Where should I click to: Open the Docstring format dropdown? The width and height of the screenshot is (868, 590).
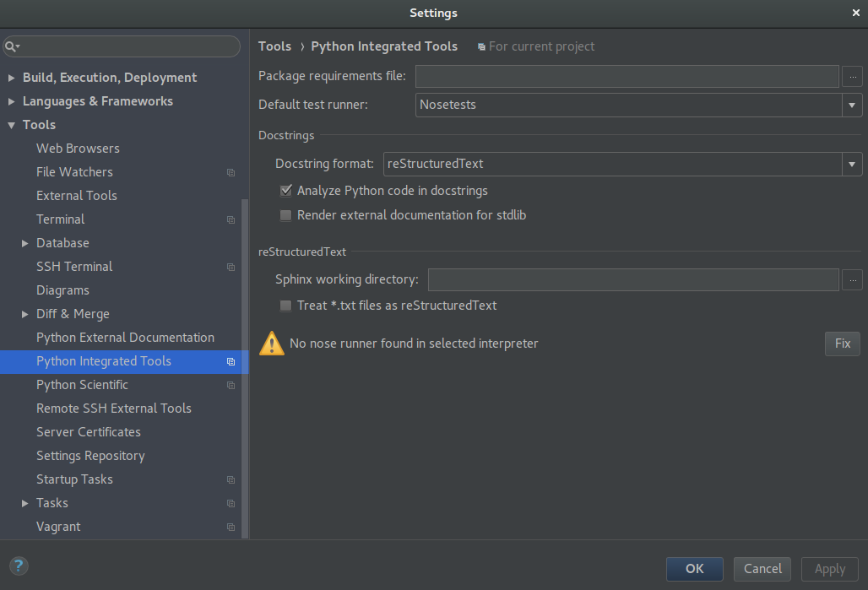pyautogui.click(x=852, y=164)
